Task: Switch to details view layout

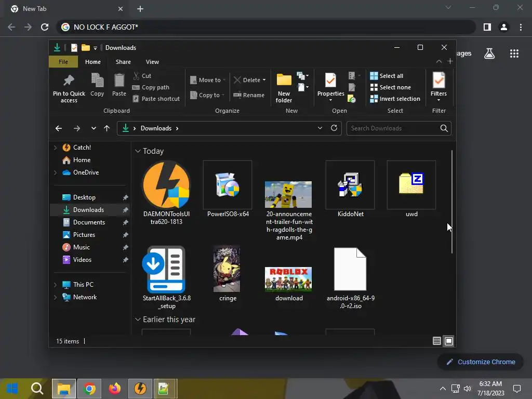Action: click(x=437, y=341)
